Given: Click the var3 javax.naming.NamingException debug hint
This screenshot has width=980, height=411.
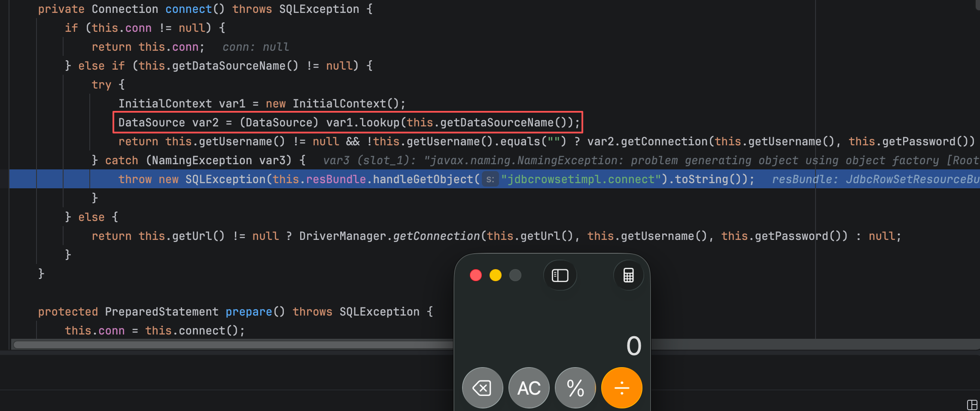Looking at the screenshot, I should [x=651, y=160].
